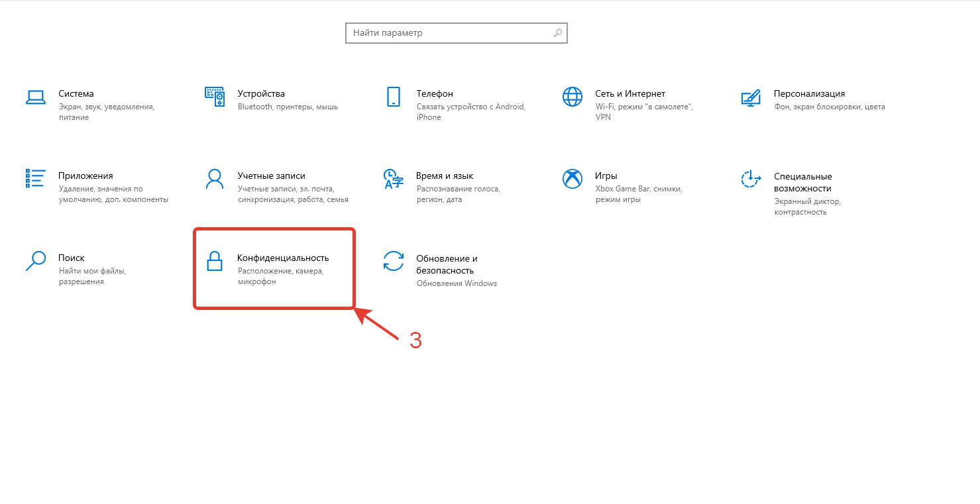
Task: Open the Время и язык title
Action: click(445, 176)
